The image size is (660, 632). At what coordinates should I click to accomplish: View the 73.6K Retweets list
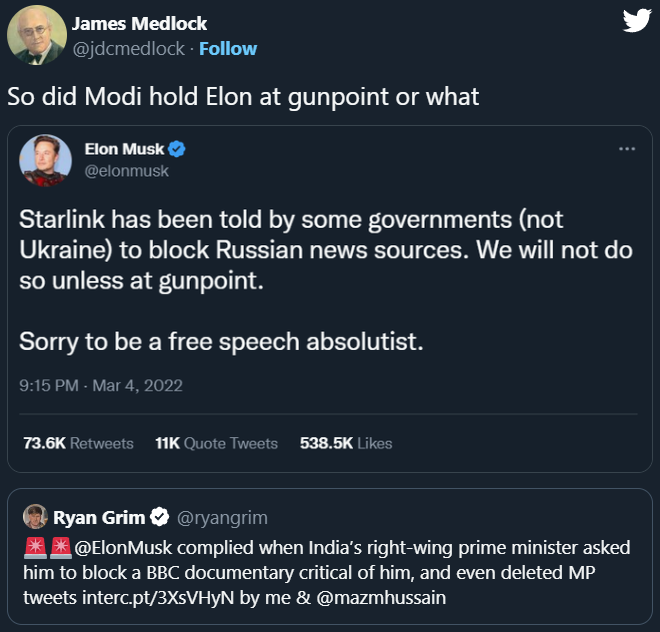78,443
